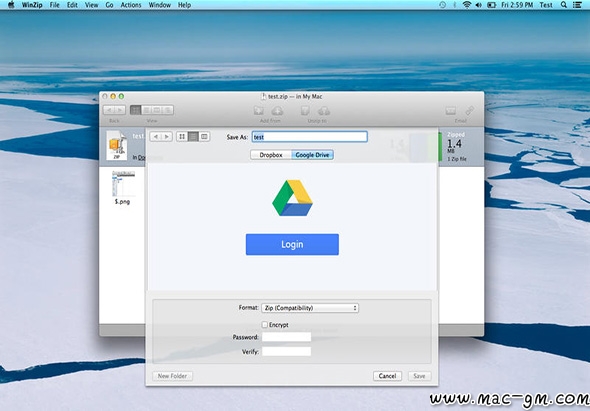The image size is (590, 411).
Task: Click Add from folder icon
Action: tap(259, 110)
